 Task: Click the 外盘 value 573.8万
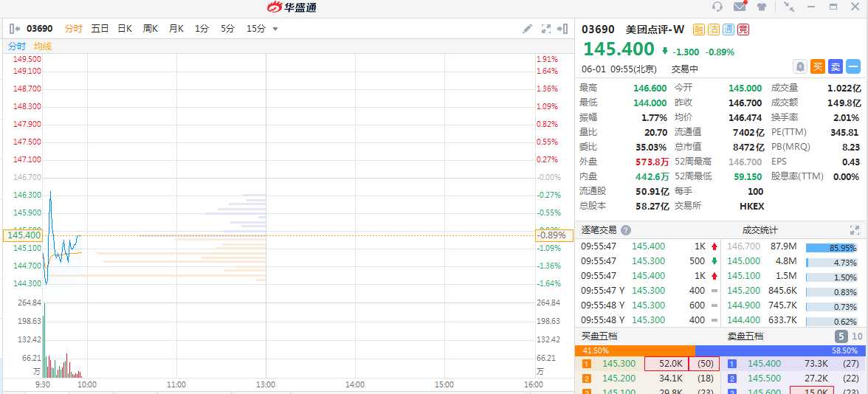(652, 162)
